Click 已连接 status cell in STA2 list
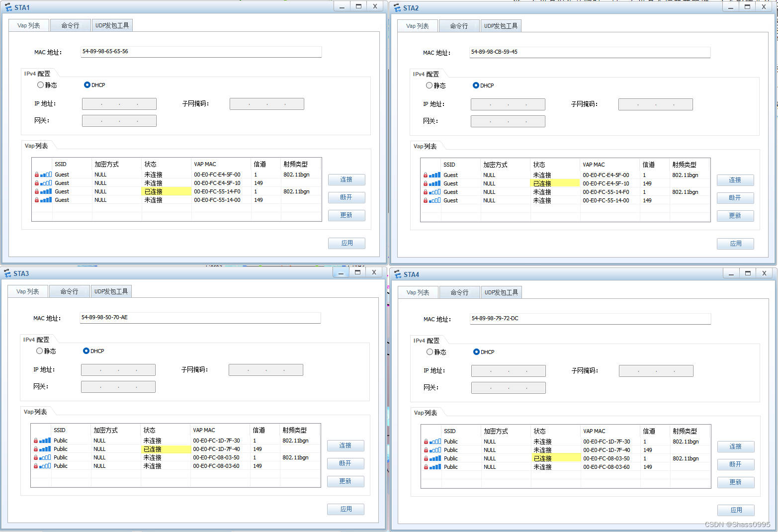778x532 pixels. tap(555, 183)
